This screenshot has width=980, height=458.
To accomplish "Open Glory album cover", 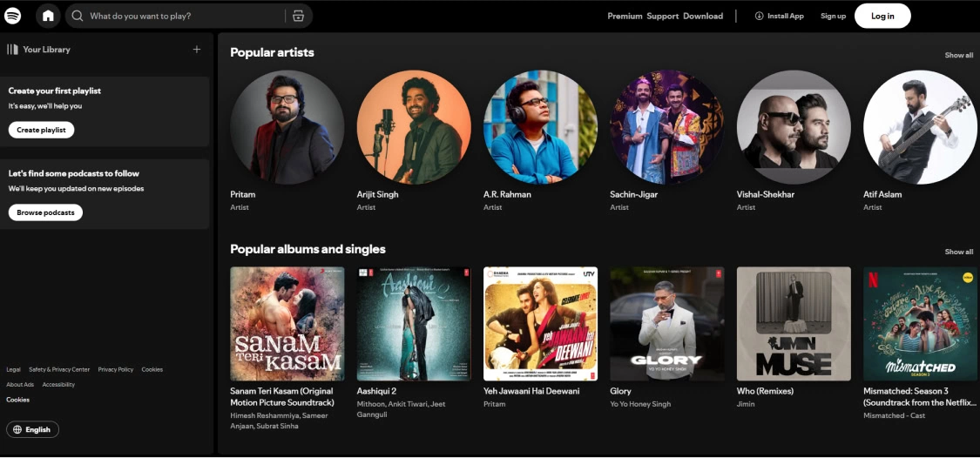I will coord(667,324).
